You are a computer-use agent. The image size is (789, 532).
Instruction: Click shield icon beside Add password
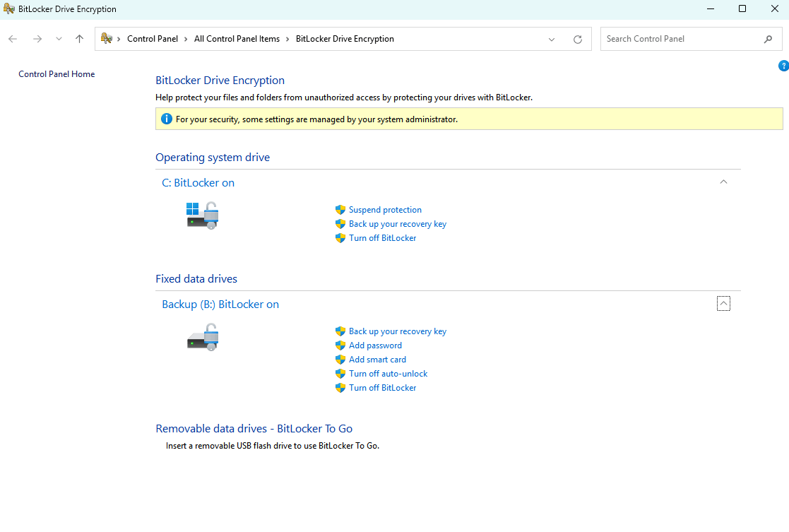click(340, 345)
